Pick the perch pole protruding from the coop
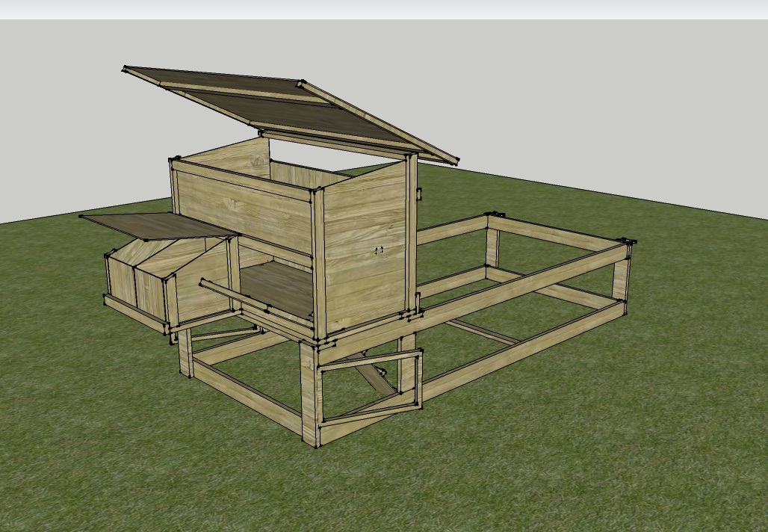Image resolution: width=768 pixels, height=532 pixels. click(x=234, y=295)
